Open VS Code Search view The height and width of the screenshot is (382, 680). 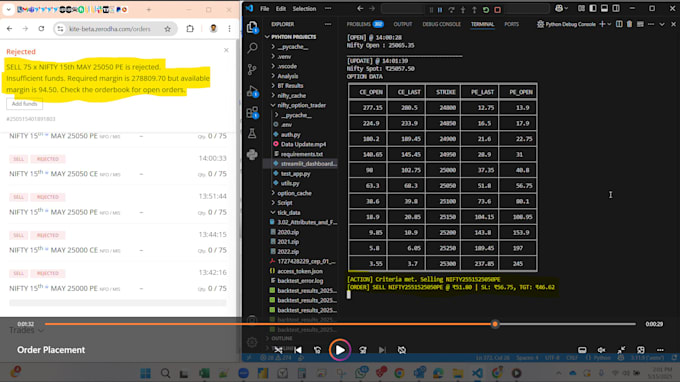click(x=252, y=48)
